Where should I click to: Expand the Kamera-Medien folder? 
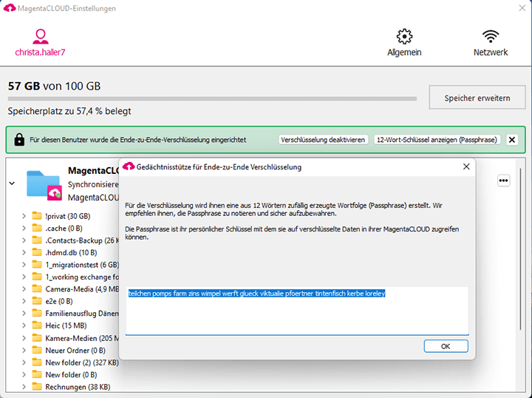[x=24, y=338]
